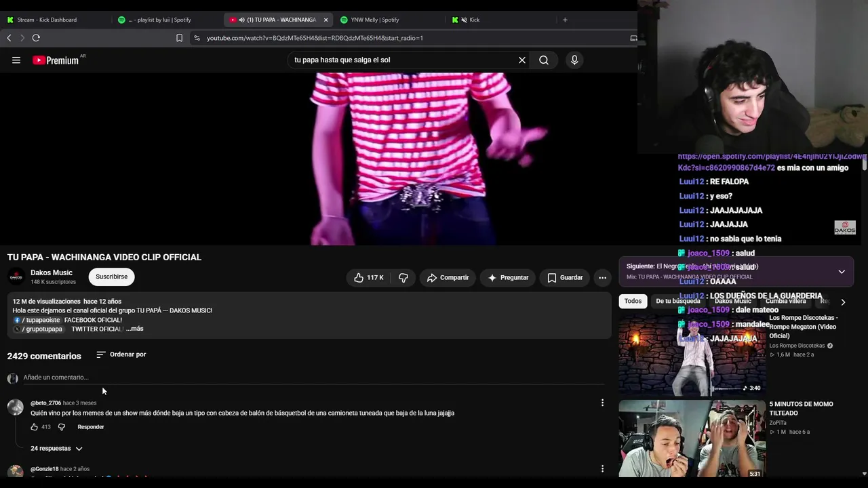View site information icon beside the URL
The image size is (868, 488).
click(x=197, y=38)
